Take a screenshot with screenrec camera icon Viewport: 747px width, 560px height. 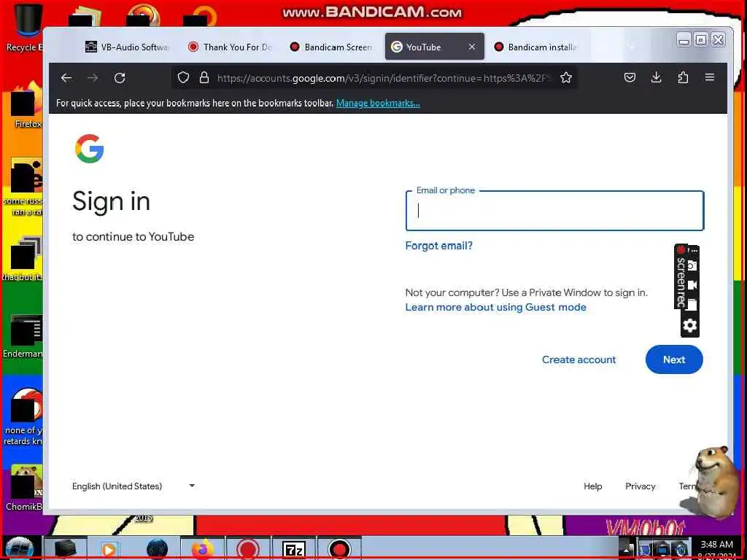[692, 265]
